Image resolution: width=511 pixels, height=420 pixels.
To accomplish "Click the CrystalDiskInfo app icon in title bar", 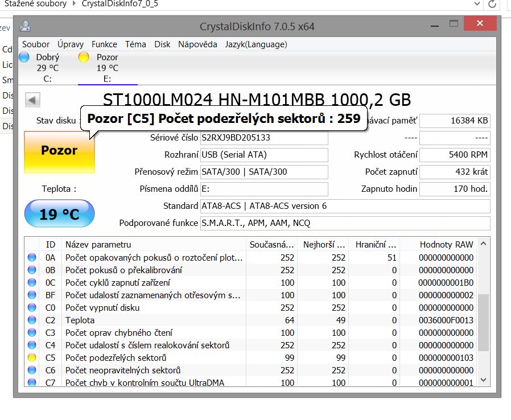I will click(x=25, y=26).
